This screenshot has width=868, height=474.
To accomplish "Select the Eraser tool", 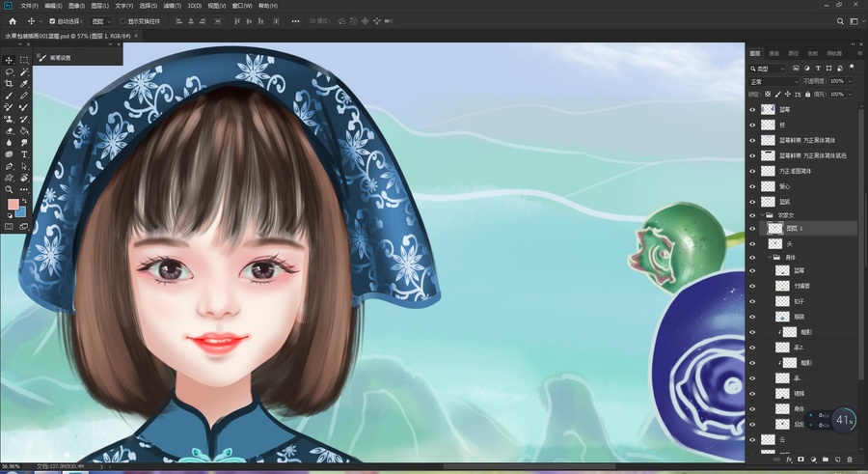I will tap(9, 131).
